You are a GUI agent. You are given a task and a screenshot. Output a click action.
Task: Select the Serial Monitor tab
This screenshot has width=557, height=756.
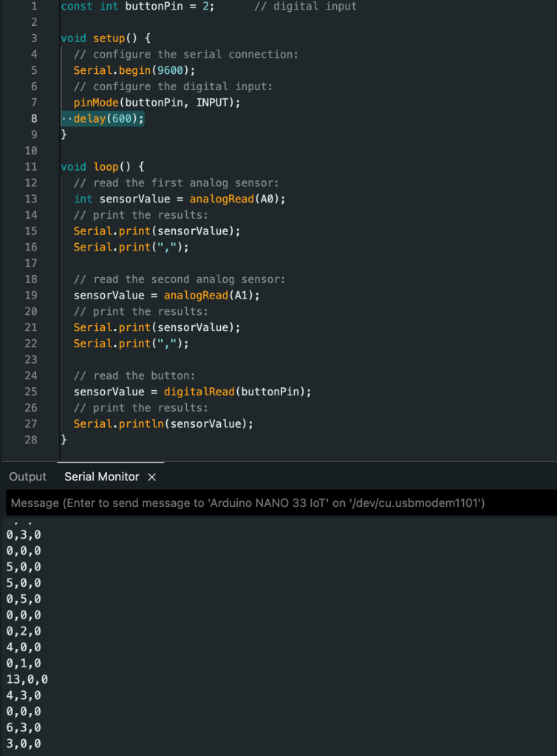click(101, 477)
